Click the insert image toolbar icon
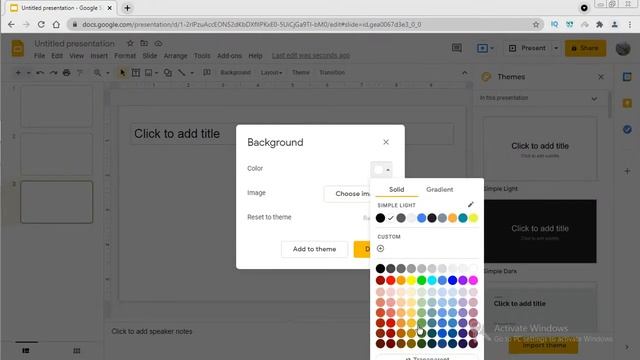 (x=149, y=73)
